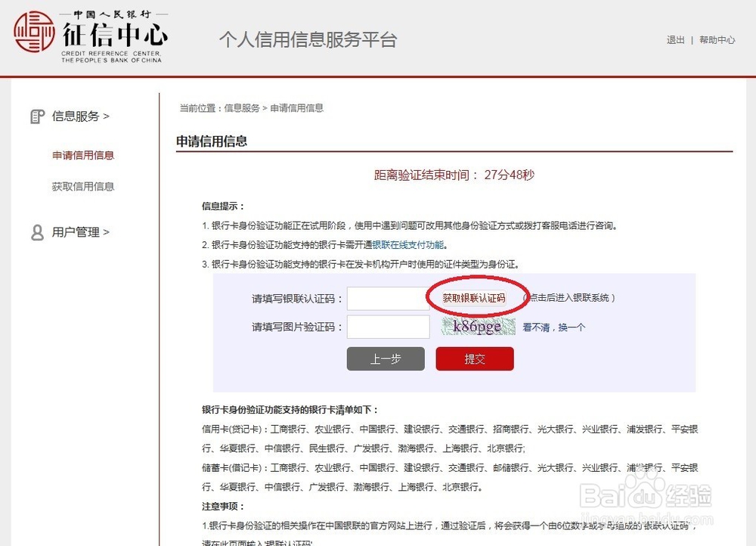
Task: Click the 注意事项： heading
Action: 223,507
